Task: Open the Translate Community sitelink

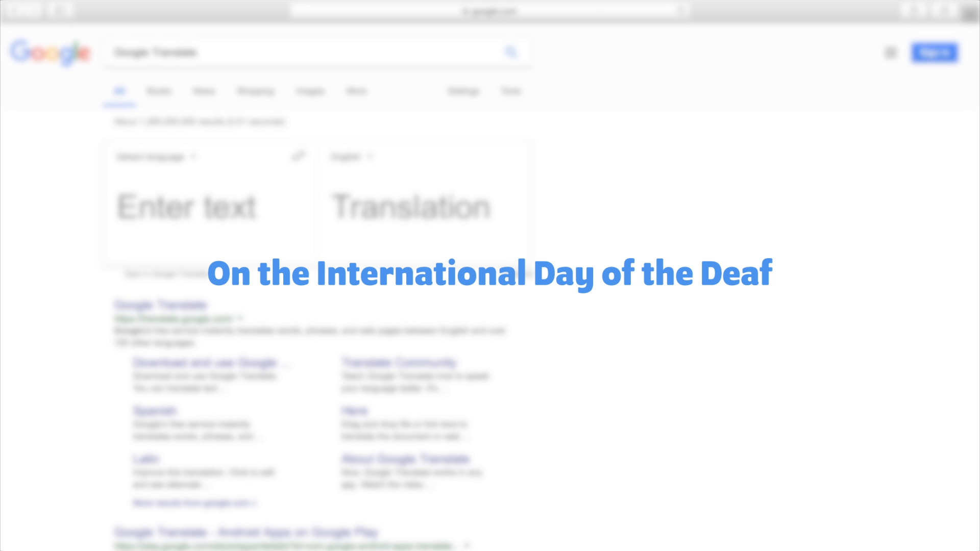Action: click(399, 363)
